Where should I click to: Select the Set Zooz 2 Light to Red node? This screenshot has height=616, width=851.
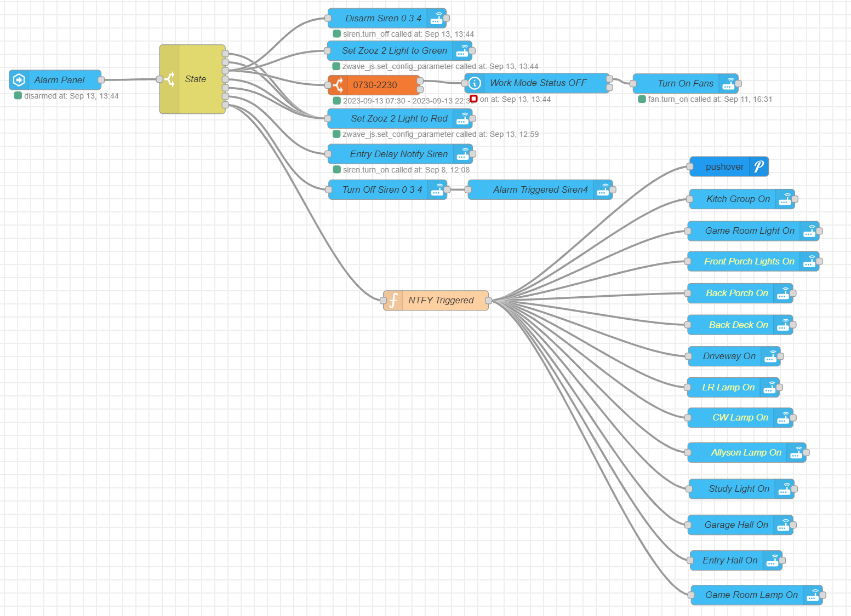coord(399,119)
